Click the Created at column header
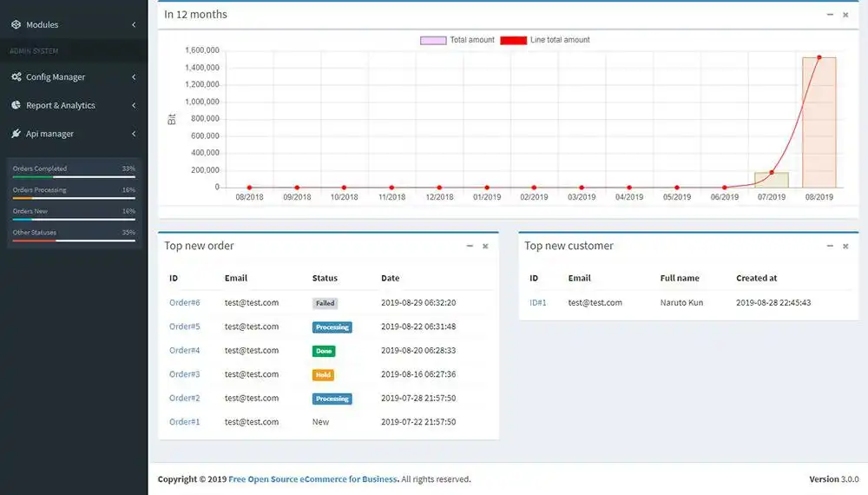 [756, 278]
